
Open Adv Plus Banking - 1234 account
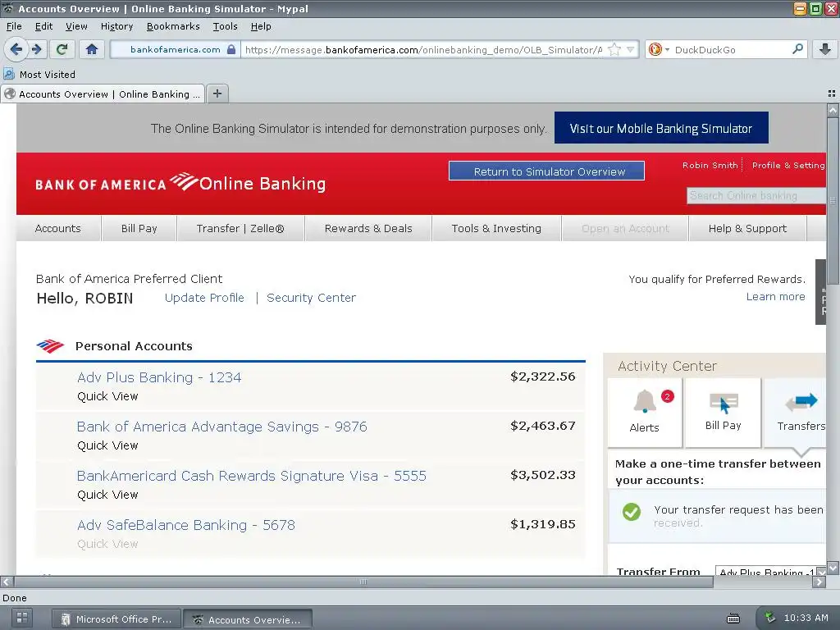coord(159,377)
